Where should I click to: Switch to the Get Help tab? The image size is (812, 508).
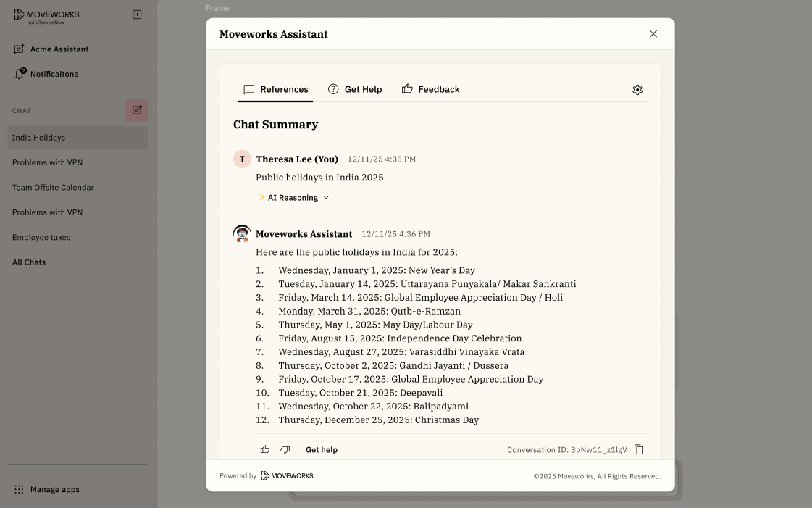point(355,90)
